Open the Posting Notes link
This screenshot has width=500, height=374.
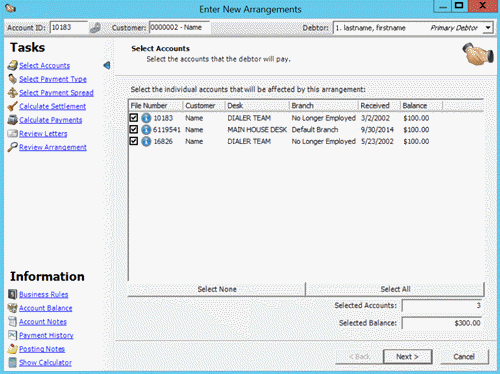click(42, 349)
